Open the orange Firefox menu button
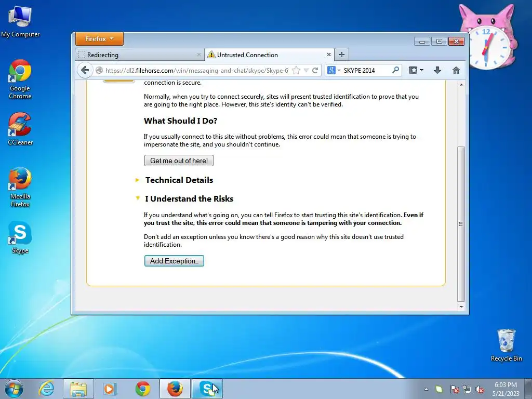The image size is (532, 399). click(99, 38)
